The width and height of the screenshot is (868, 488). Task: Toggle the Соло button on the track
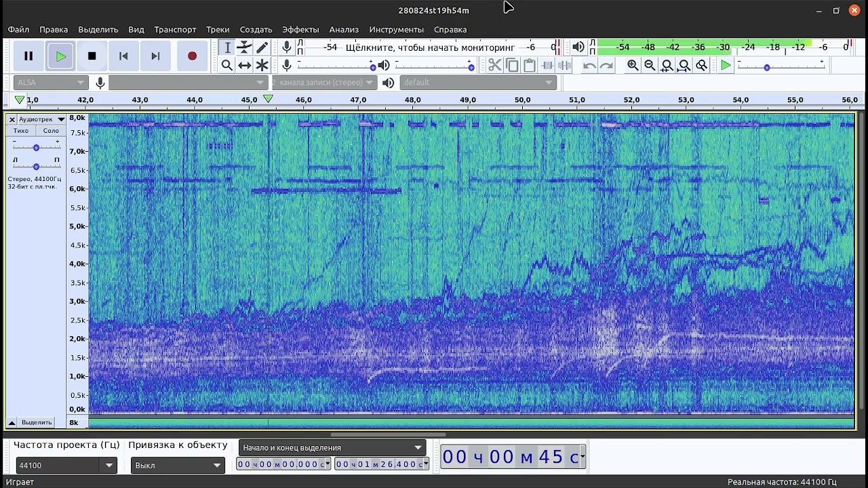click(x=51, y=131)
